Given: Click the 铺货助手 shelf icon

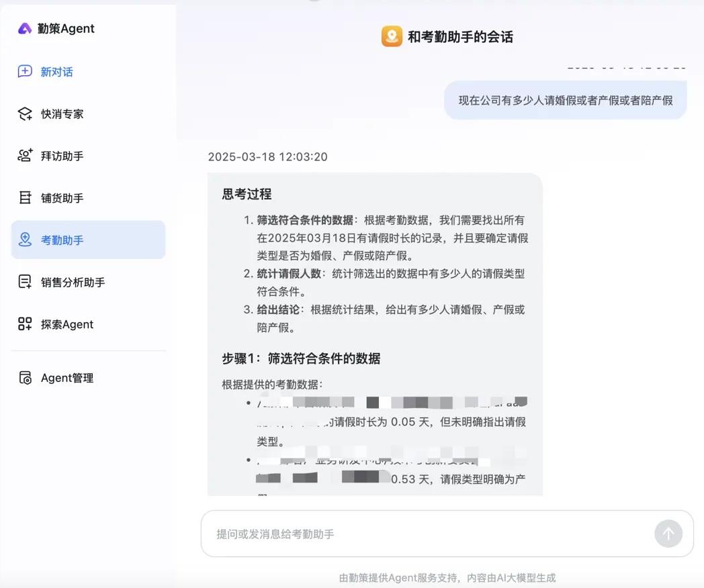Looking at the screenshot, I should [x=25, y=198].
